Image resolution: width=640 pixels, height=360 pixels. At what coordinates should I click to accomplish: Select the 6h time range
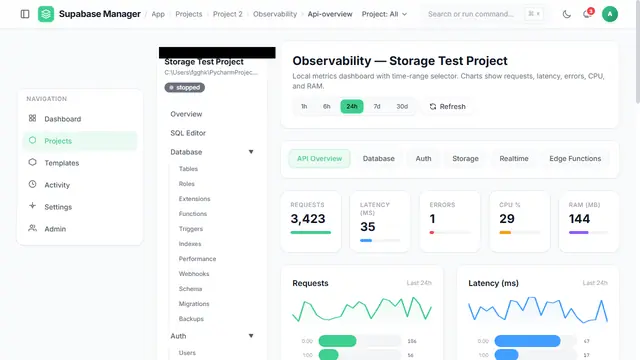tap(327, 107)
